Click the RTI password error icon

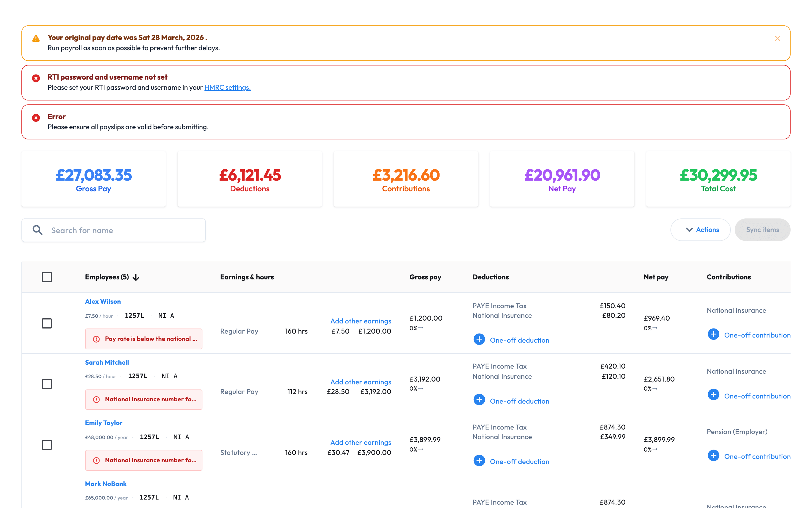pos(36,78)
